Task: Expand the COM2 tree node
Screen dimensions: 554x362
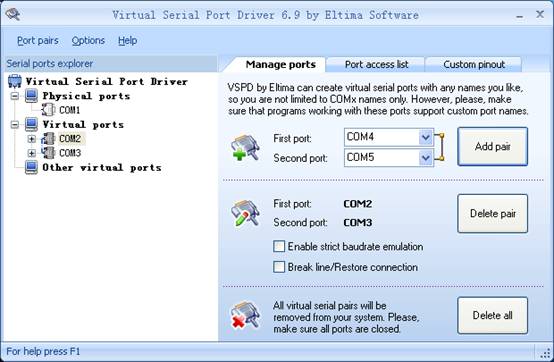Action: coord(31,139)
